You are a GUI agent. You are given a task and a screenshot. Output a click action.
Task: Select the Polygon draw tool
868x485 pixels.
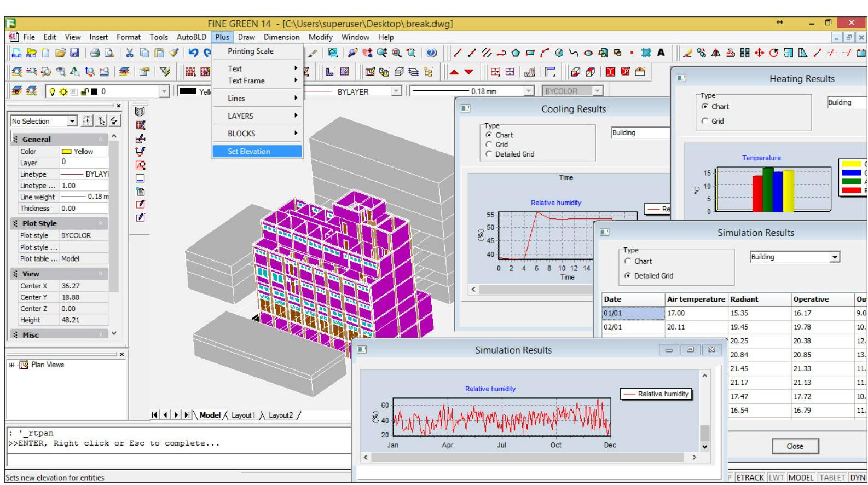[516, 53]
